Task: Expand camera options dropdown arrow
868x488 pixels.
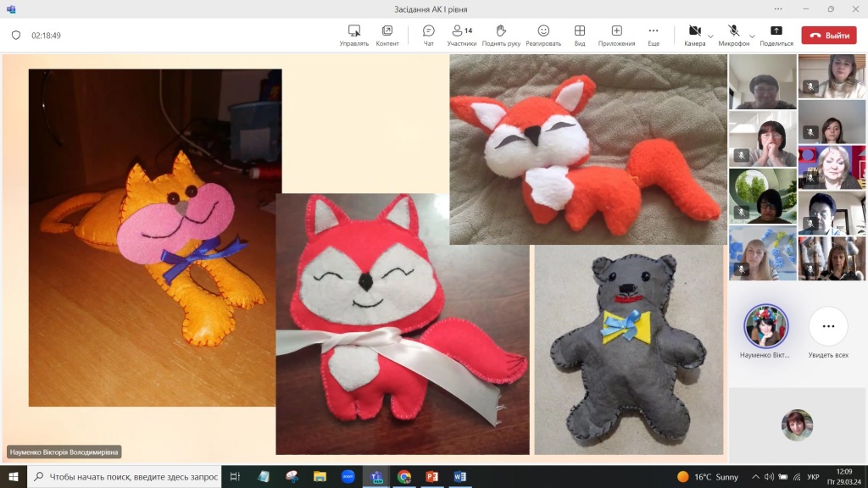Action: tap(710, 36)
